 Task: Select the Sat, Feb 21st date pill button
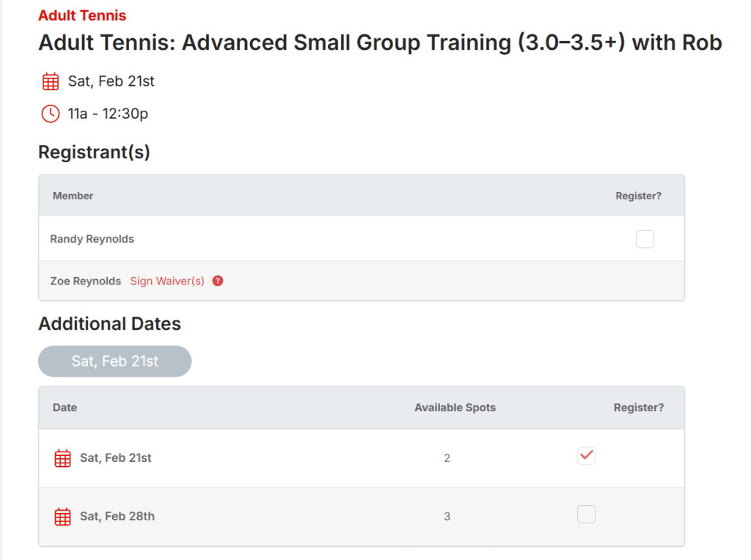pyautogui.click(x=114, y=361)
